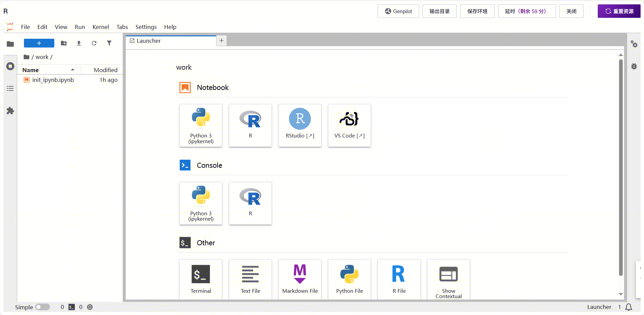The image size is (644, 315).
Task: Launch Python 3 (ipykernel) notebook
Action: [x=201, y=126]
